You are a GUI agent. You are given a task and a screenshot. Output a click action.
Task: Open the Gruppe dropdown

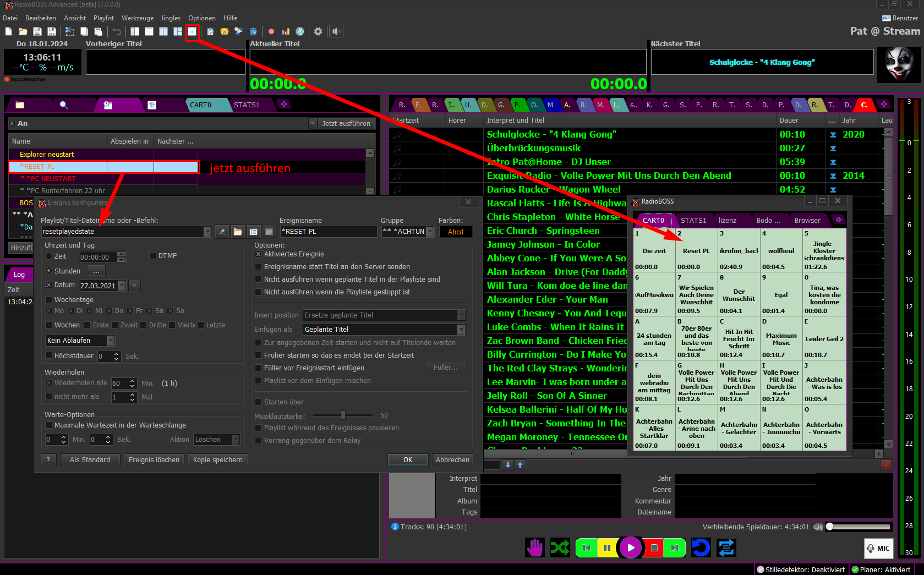pyautogui.click(x=430, y=232)
